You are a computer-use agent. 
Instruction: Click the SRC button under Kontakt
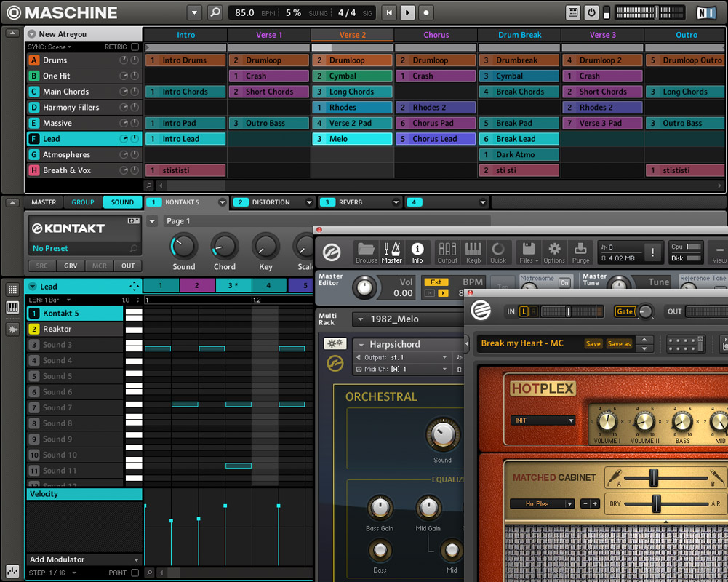point(41,266)
